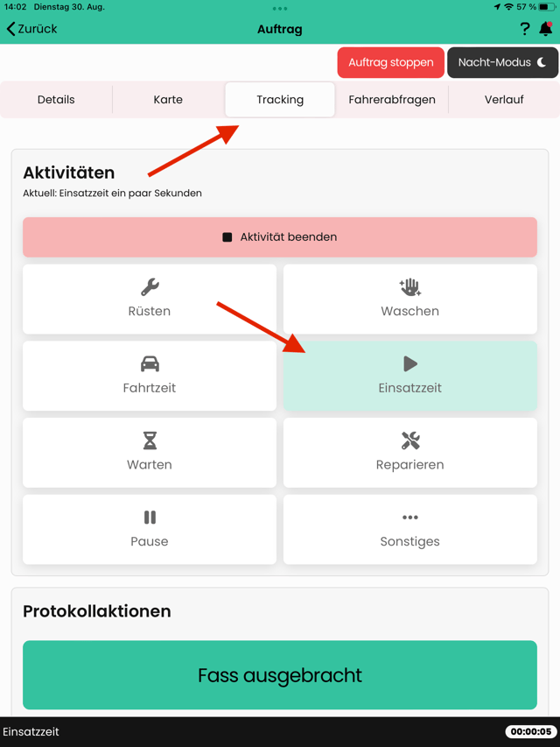
Task: Open Sonstiges three-dots icon
Action: pos(410,518)
